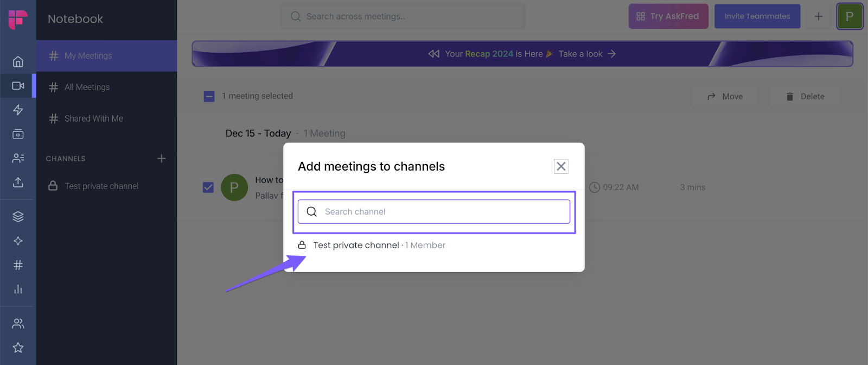Click the stacked layers icon in sidebar
The width and height of the screenshot is (868, 365).
click(x=18, y=217)
